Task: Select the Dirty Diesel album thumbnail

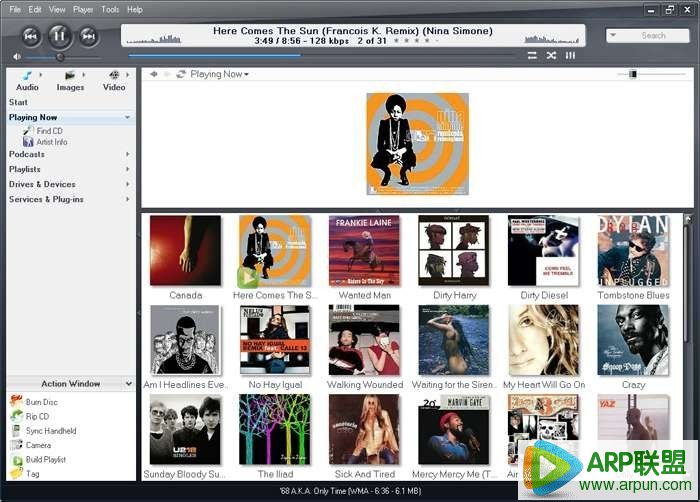Action: point(543,251)
